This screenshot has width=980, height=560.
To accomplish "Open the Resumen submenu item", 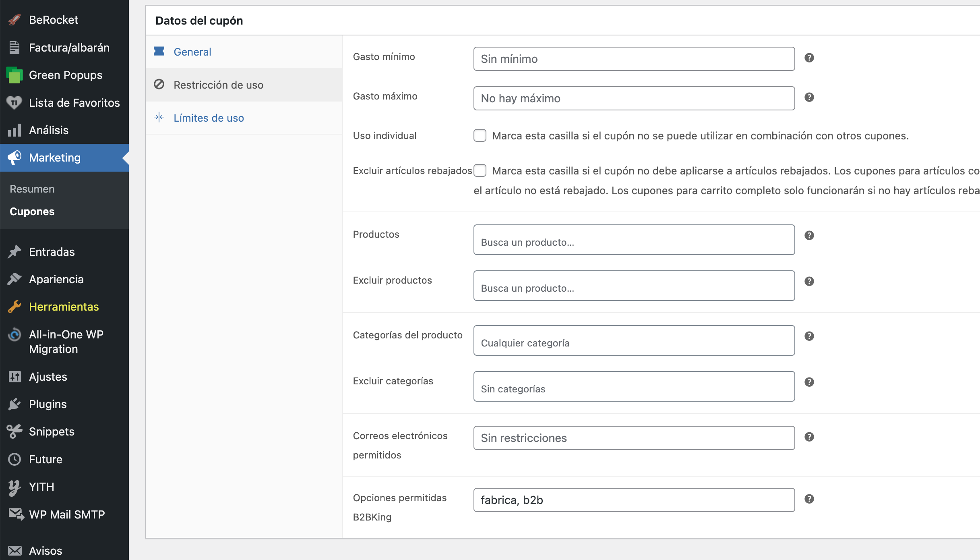I will coord(32,189).
